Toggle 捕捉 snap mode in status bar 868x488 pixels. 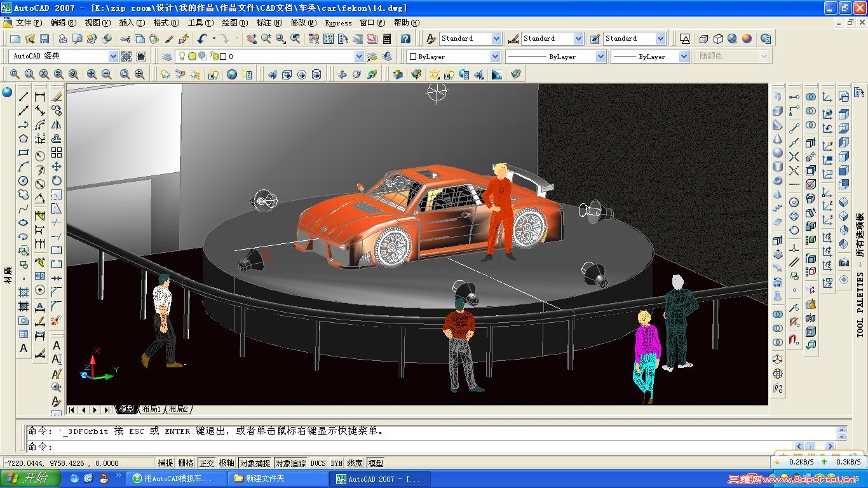[x=166, y=463]
